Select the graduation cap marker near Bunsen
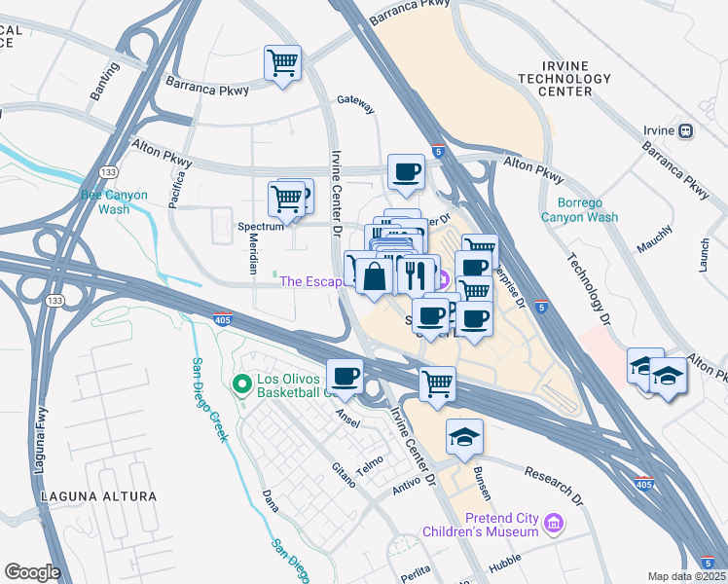 click(x=465, y=439)
